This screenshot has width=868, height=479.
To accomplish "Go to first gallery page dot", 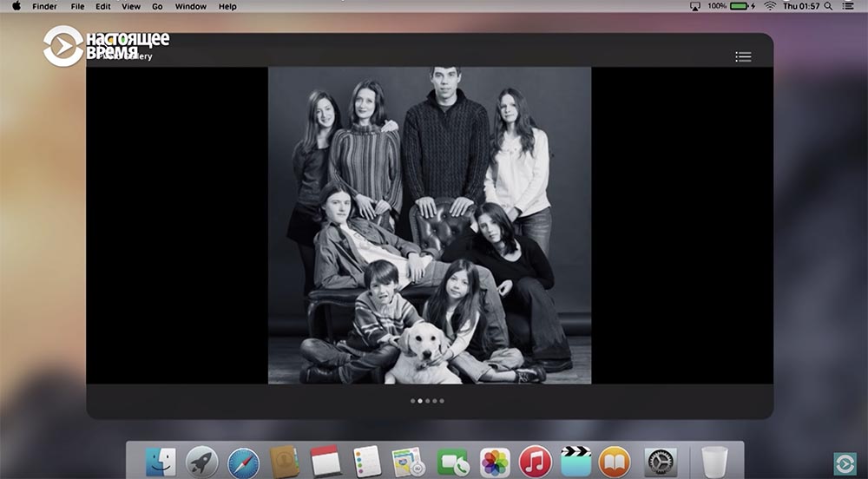I will pos(413,401).
